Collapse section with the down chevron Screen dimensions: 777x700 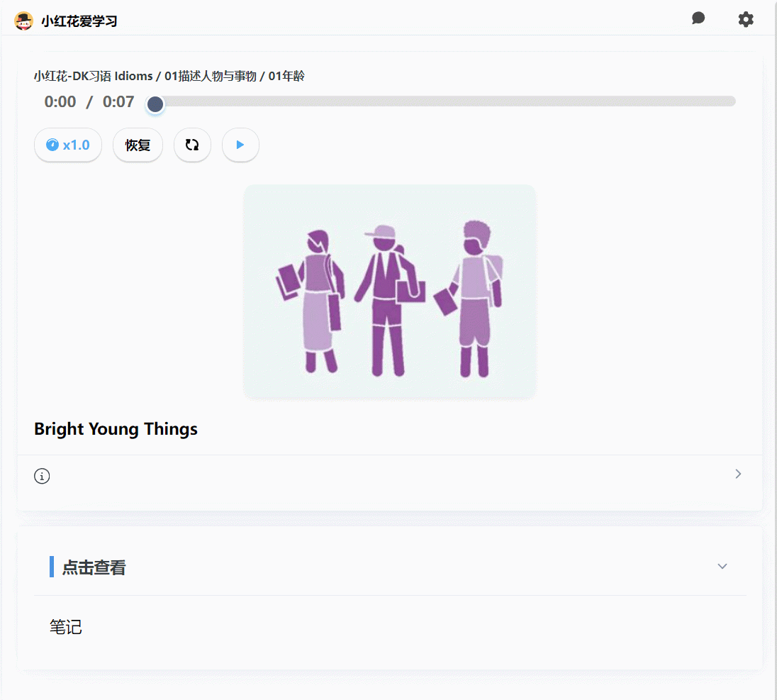click(722, 566)
